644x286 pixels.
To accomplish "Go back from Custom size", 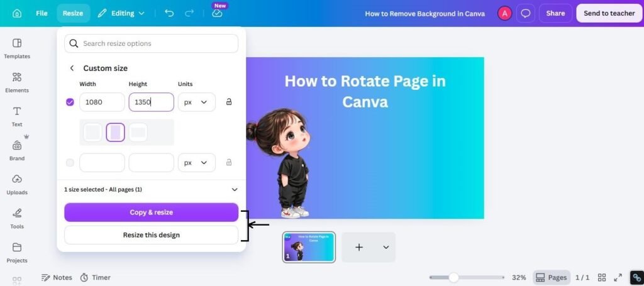I will tap(72, 68).
